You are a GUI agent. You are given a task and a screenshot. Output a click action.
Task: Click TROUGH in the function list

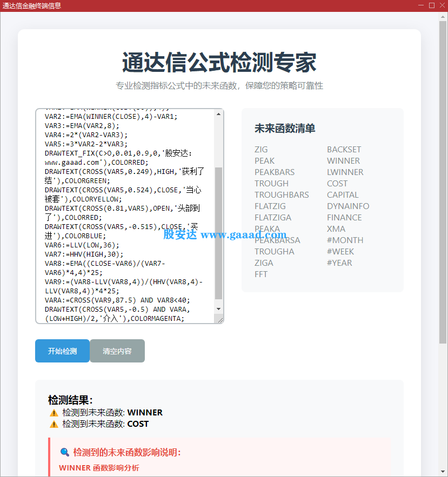pyautogui.click(x=271, y=184)
